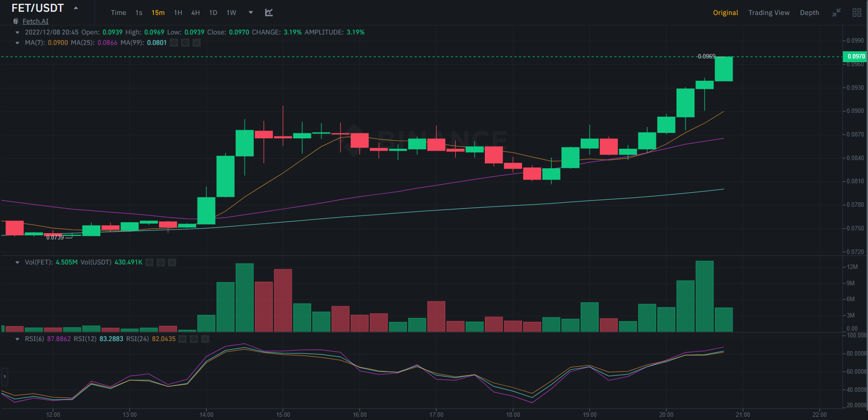Click the 0.0739 low price marker

tap(55, 237)
